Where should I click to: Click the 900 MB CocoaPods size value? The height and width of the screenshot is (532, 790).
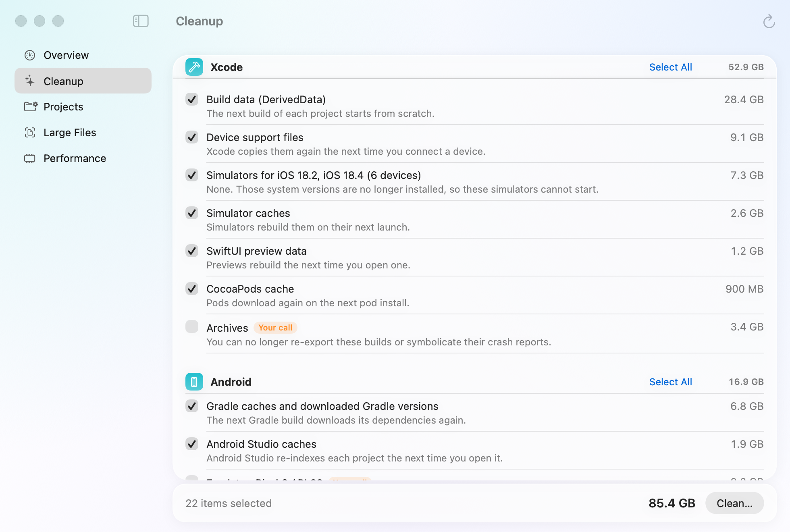[744, 289]
